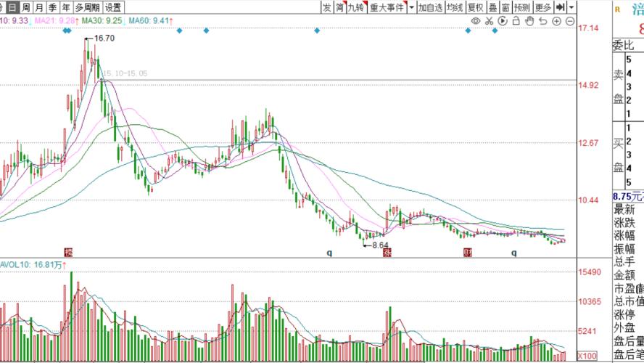Open the 设置 settings tab
Viewport: 644px width, 363px height.
click(x=113, y=7)
